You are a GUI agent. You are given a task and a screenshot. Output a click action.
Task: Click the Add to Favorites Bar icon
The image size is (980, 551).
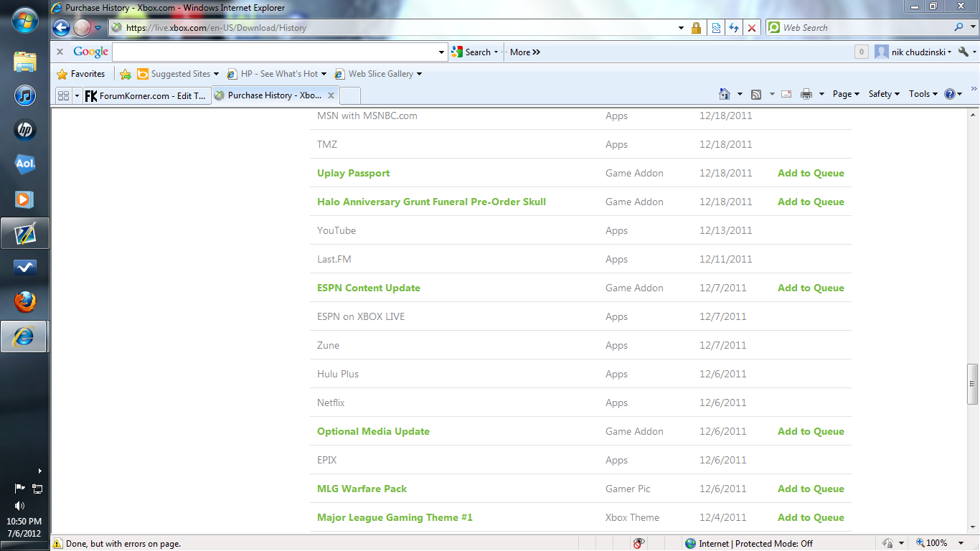(x=126, y=74)
